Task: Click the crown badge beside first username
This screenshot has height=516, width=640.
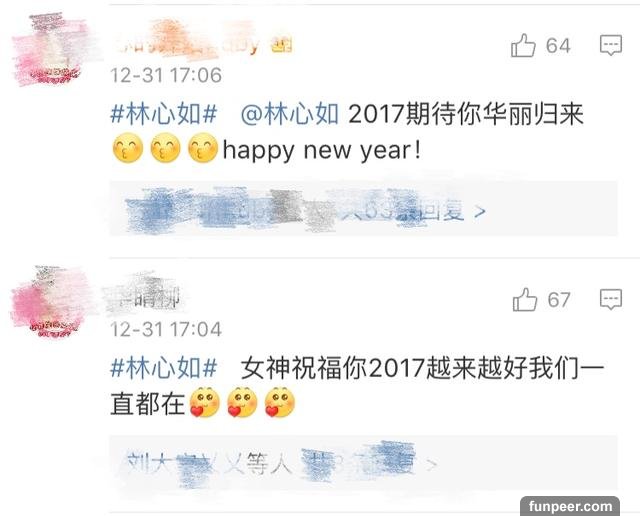Action: coord(282,44)
